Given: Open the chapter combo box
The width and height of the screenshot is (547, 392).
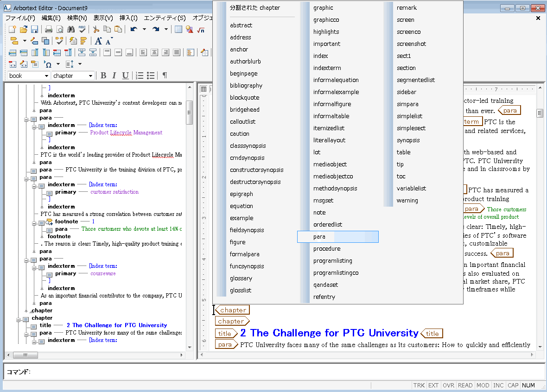Looking at the screenshot, I should [x=73, y=76].
